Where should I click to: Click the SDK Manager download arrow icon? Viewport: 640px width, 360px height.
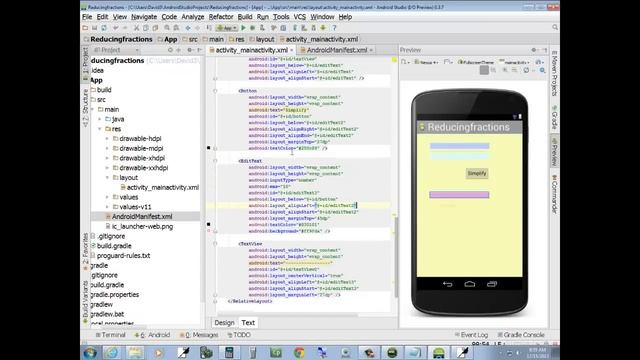coord(323,28)
